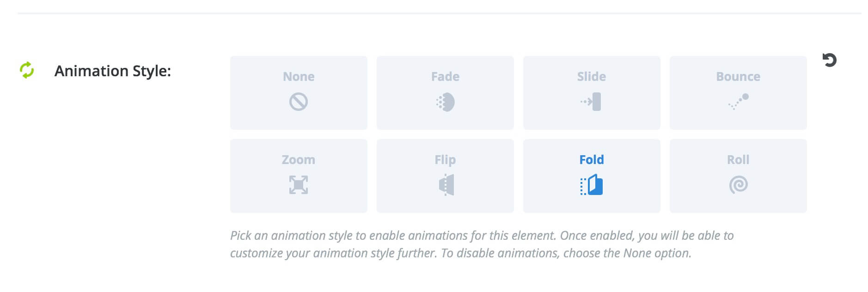Enable the Bounce animation style
The height and width of the screenshot is (292, 868).
coord(738,93)
